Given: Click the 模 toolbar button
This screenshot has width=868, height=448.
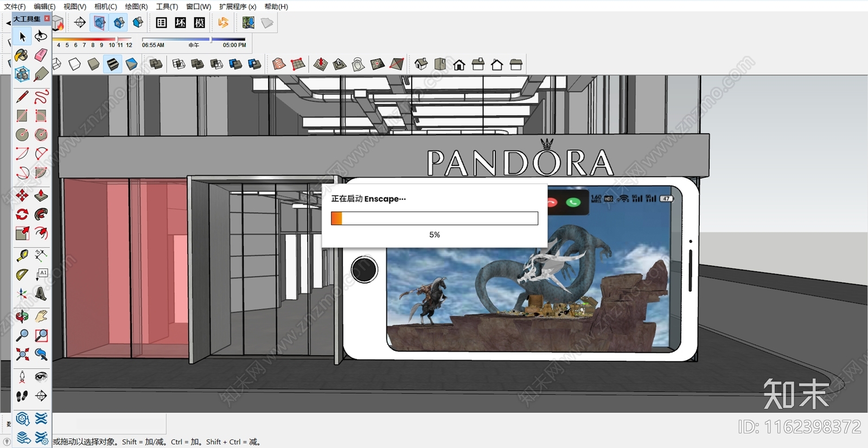Looking at the screenshot, I should click(200, 22).
